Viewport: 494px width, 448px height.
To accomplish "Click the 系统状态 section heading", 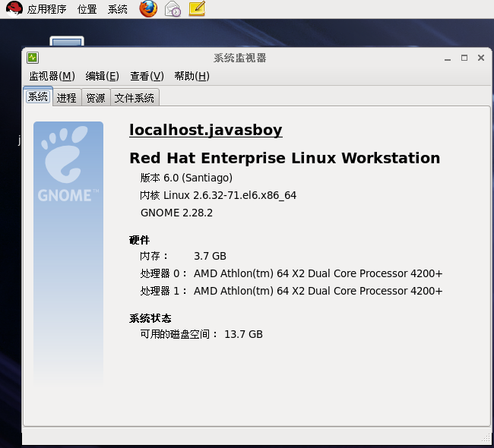I will 150,318.
